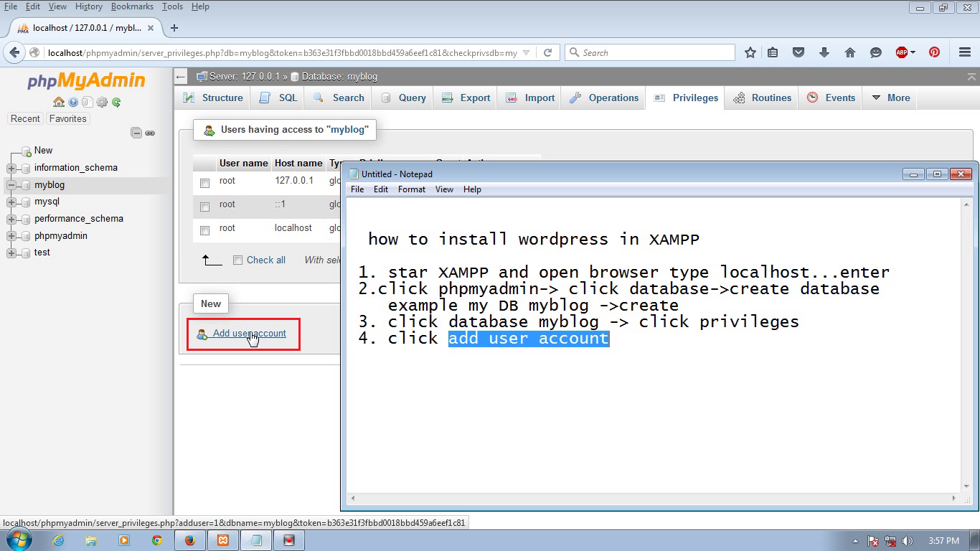Collapse the top menu bar chevron

(x=971, y=77)
